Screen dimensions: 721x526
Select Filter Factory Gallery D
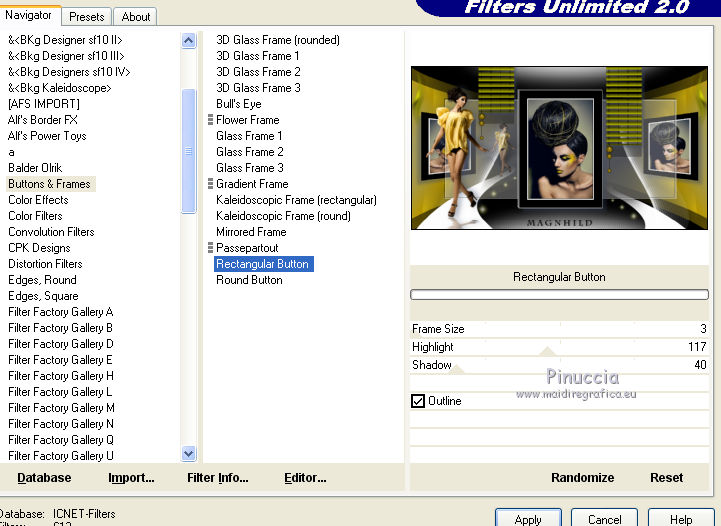click(61, 344)
